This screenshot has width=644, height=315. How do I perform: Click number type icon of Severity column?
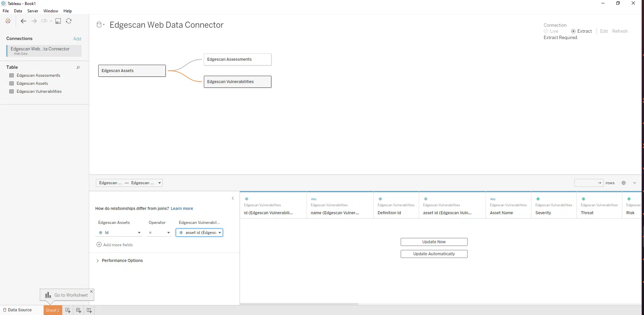538,199
